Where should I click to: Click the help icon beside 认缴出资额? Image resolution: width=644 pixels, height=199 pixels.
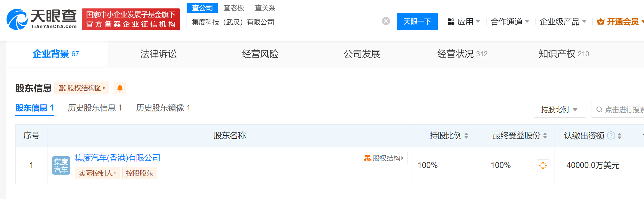[611, 135]
